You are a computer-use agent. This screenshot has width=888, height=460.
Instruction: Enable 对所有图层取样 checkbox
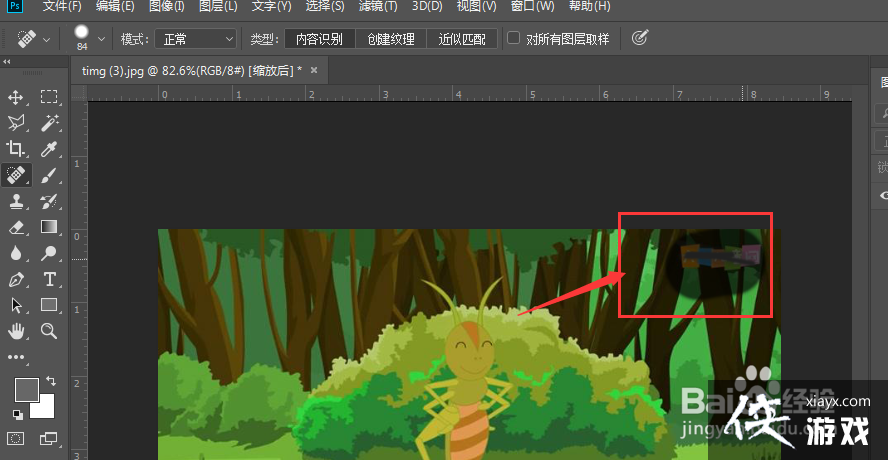[514, 39]
